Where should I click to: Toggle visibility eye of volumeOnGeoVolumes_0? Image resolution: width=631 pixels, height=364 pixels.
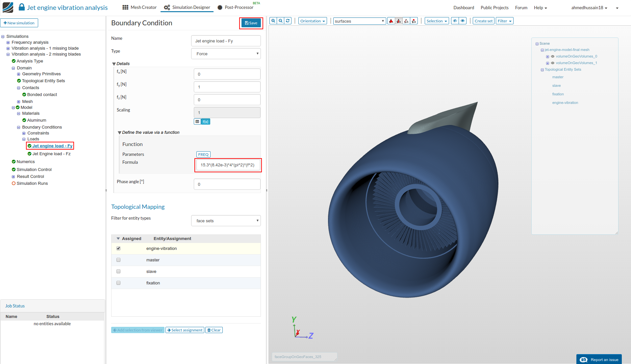(x=553, y=57)
